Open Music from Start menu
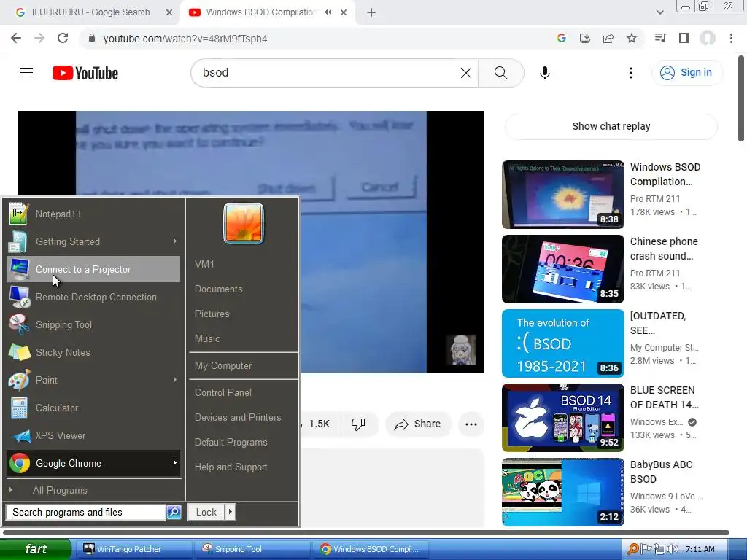The width and height of the screenshot is (747, 560). (207, 338)
